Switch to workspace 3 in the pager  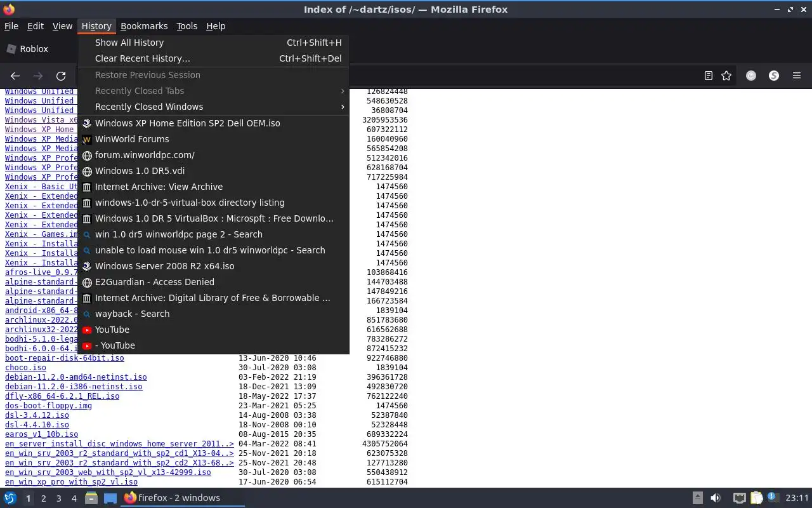[x=58, y=498]
